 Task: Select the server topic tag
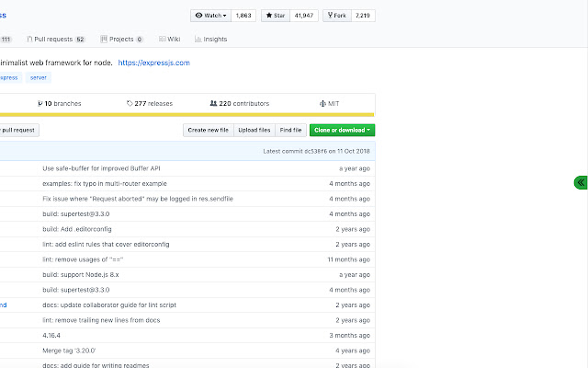tap(39, 77)
